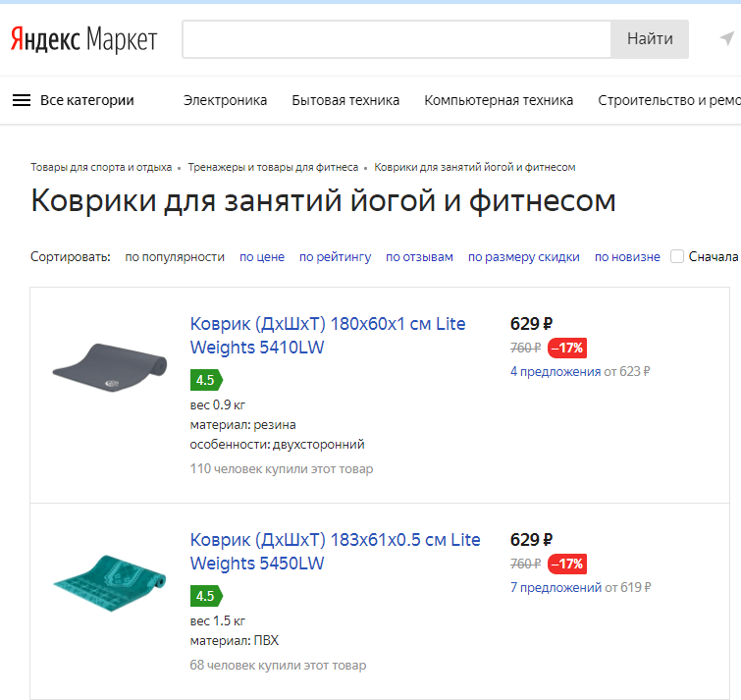The image size is (741, 700).
Task: Click the Яндекс Маркет logo
Action: (83, 39)
